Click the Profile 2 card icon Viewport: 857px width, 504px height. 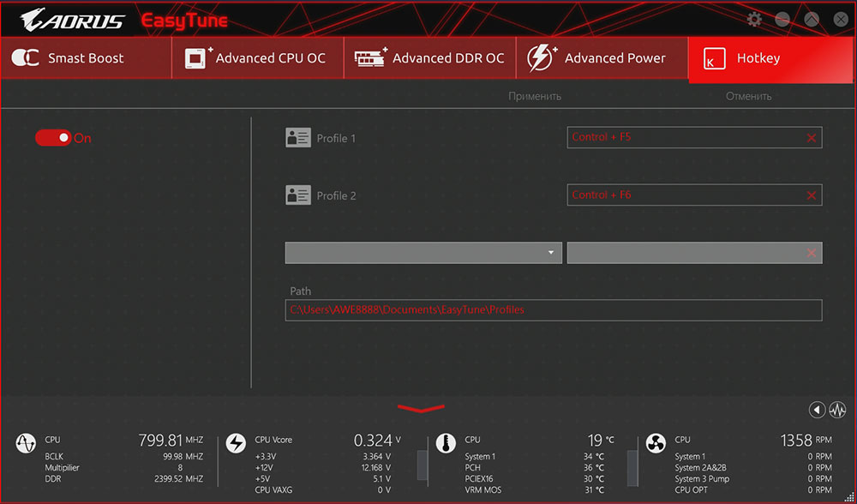pyautogui.click(x=298, y=195)
